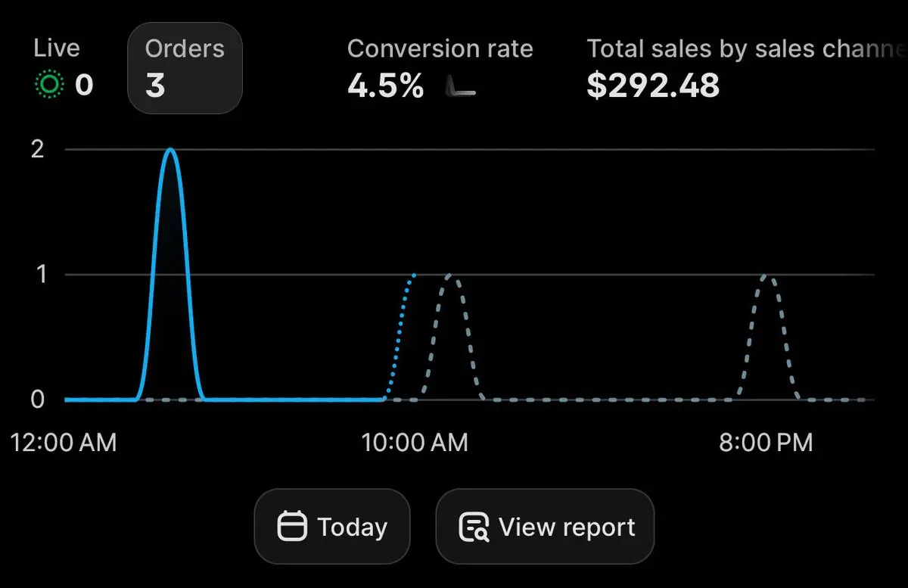Select the Orders metric card
The image size is (908, 588).
185,68
